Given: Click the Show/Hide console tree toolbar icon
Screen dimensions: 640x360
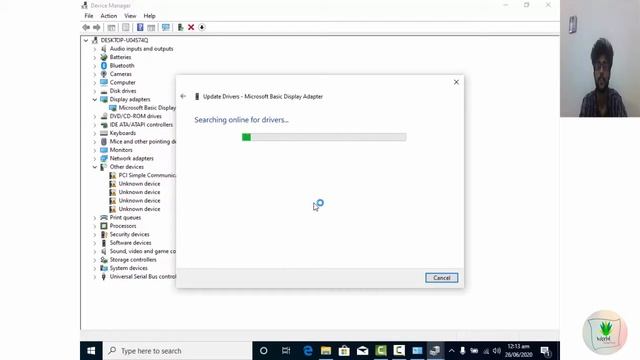Looking at the screenshot, I should pos(111,27).
